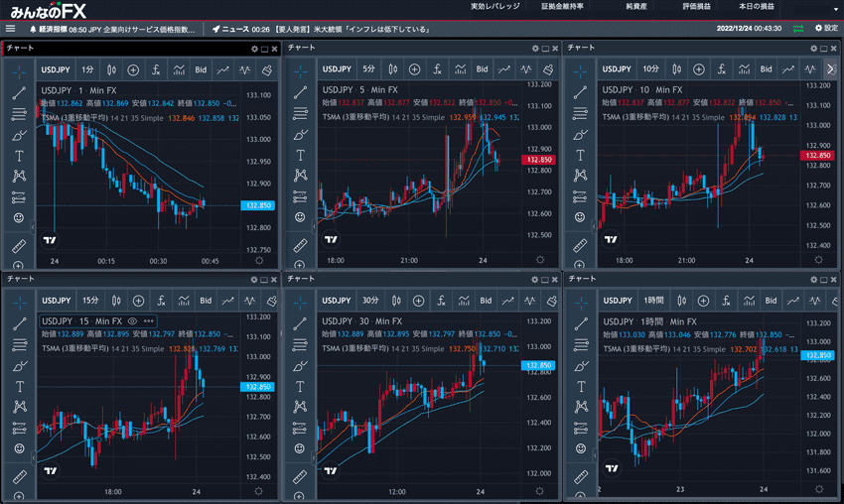
Task: Select Fibonacci lines tool in the 1分 chart
Action: (19, 114)
